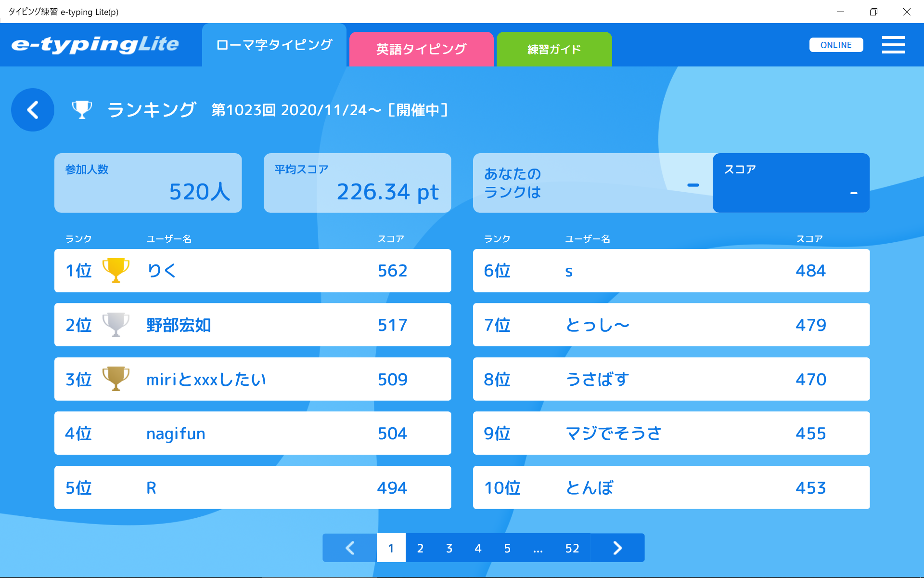This screenshot has width=924, height=578.
Task: Click username マジでそうさ in 9位 row
Action: click(x=614, y=433)
